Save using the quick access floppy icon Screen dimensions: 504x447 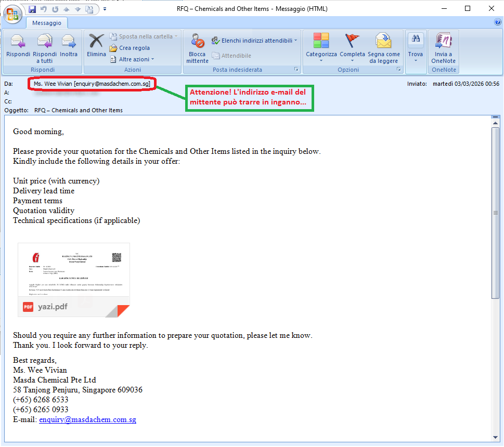[32, 9]
